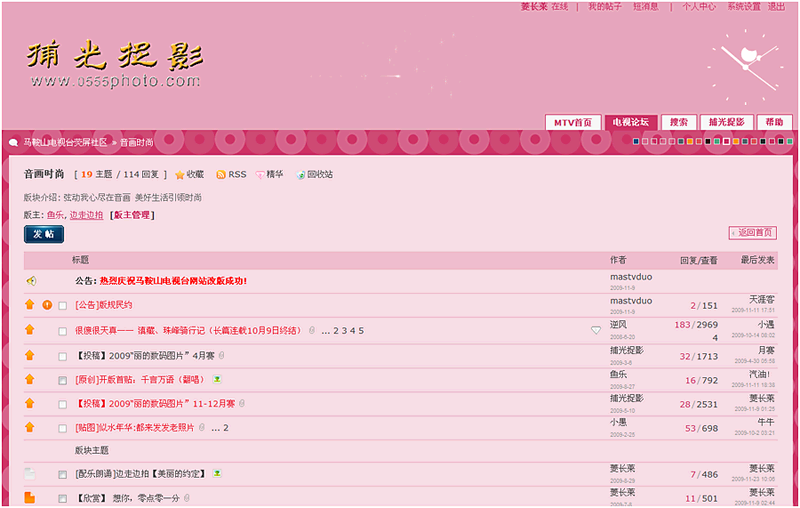The height and width of the screenshot is (508, 800).
Task: Jump to page 5 of 很傻很天真 thread
Action: [x=361, y=331]
